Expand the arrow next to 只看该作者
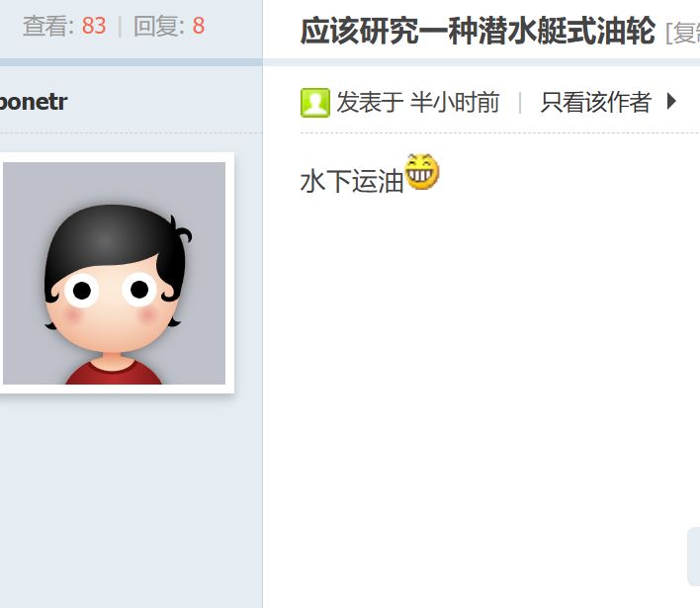This screenshot has height=608, width=700. pos(671,101)
